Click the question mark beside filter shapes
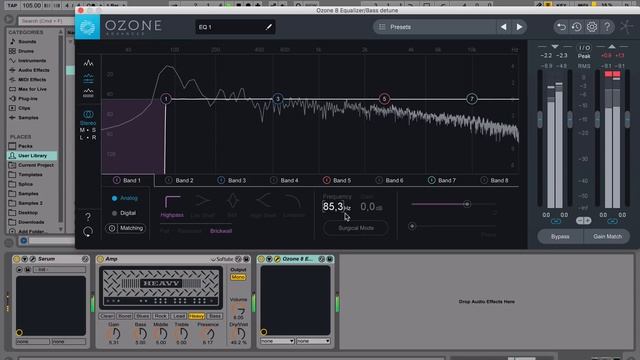This screenshot has width=640, height=360. [x=88, y=216]
